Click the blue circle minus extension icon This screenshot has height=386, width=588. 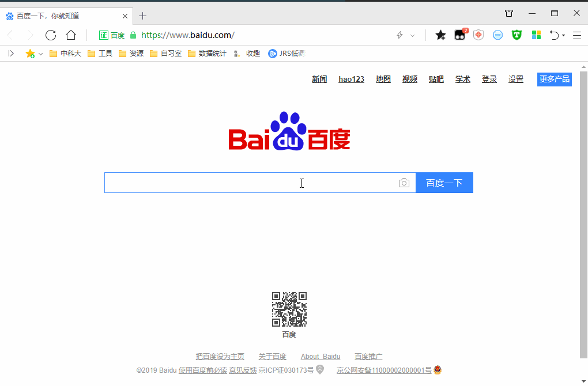coord(497,35)
